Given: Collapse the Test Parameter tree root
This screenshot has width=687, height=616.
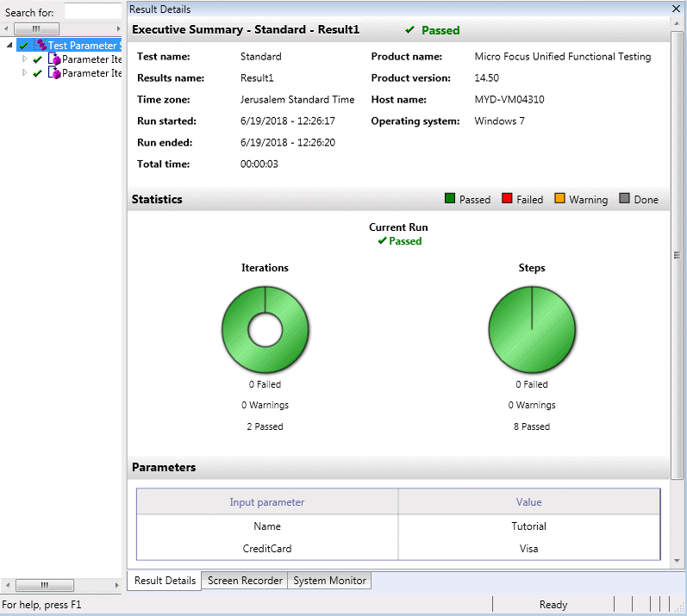Looking at the screenshot, I should 9,45.
